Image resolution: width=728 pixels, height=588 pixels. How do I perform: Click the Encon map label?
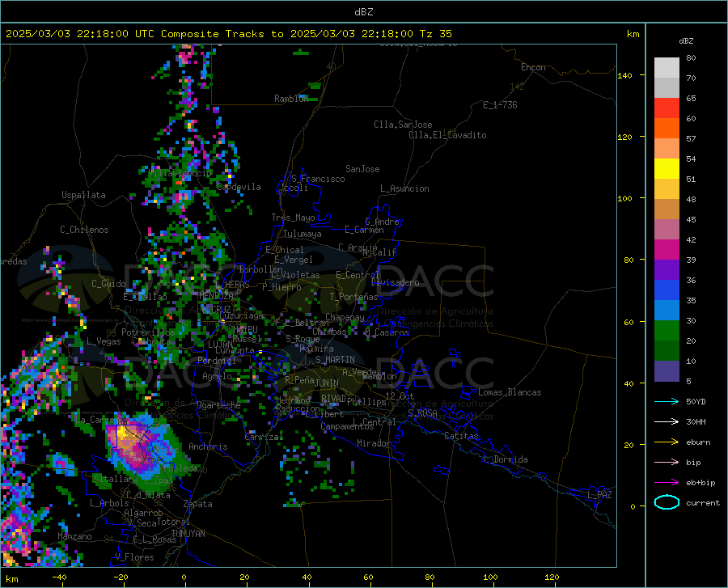click(x=534, y=67)
